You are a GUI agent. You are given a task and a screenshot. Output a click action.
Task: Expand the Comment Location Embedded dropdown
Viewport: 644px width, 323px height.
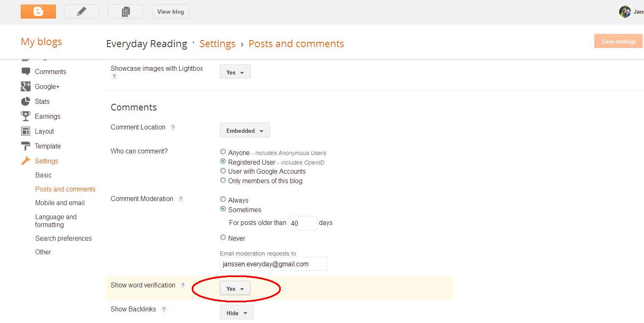pyautogui.click(x=245, y=131)
